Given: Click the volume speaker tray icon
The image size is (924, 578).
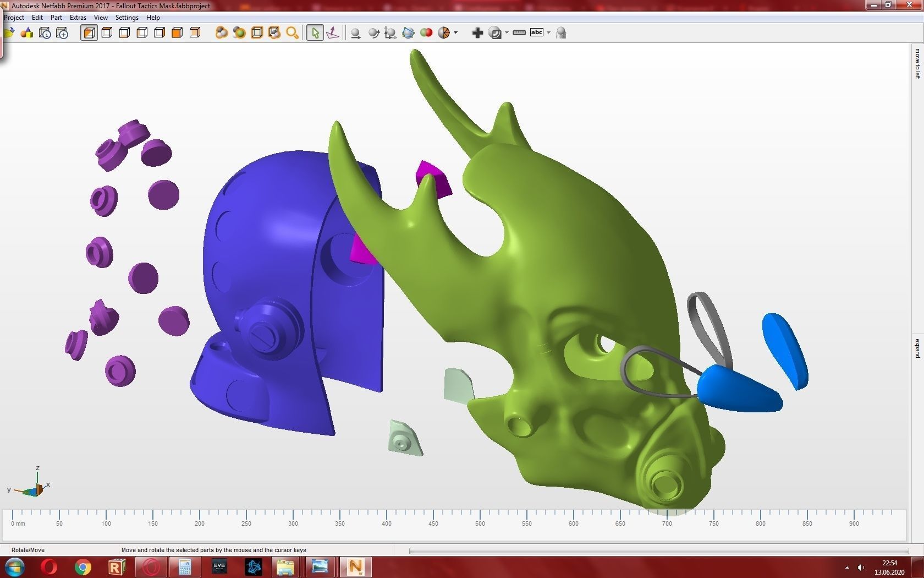Looking at the screenshot, I should coord(861,568).
